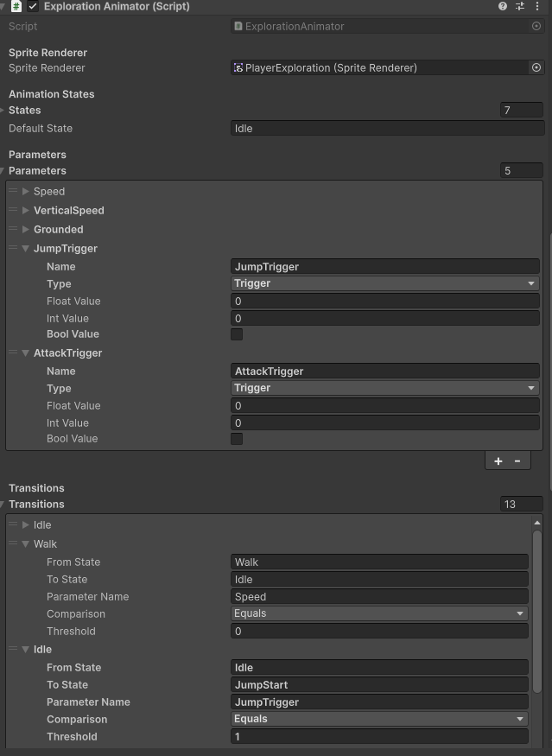This screenshot has width=552, height=756.
Task: Expand the Grounded parameter foldout
Action: 25,229
